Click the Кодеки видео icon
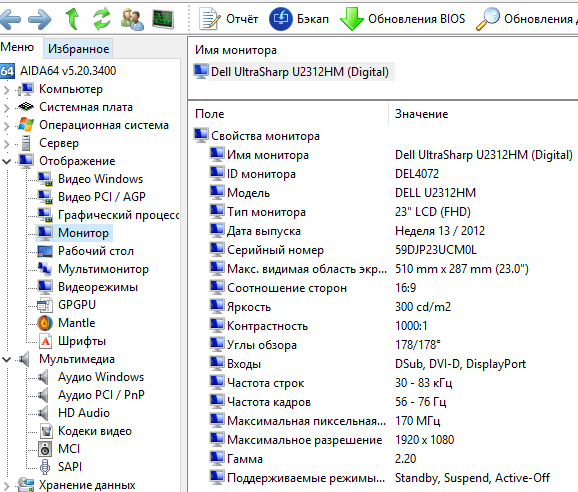Image resolution: width=578 pixels, height=492 pixels. tap(46, 431)
